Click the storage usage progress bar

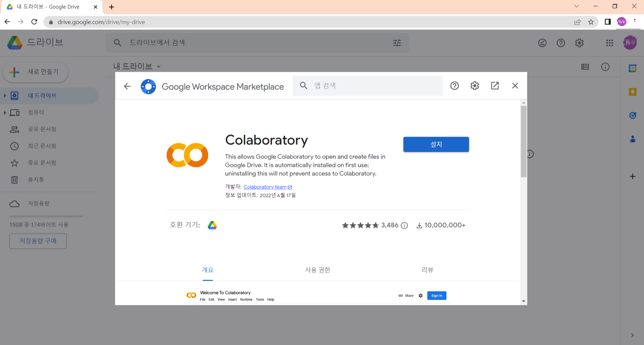click(46, 216)
